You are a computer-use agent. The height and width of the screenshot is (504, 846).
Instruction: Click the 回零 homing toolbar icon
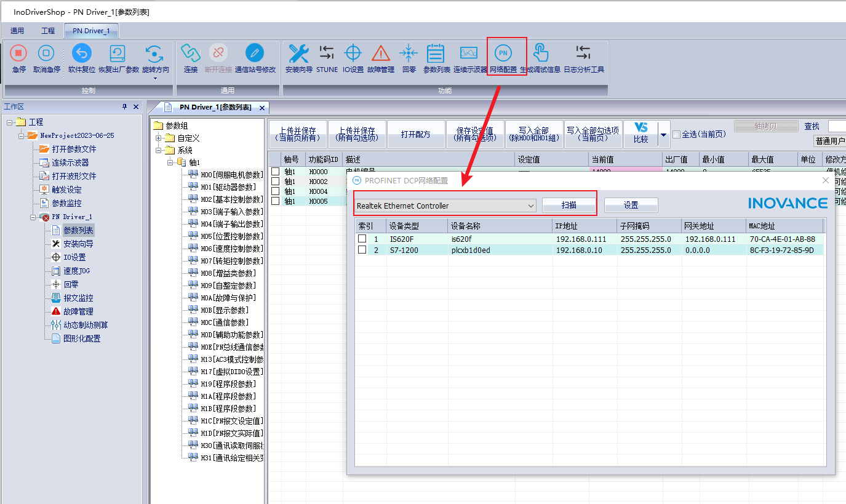[x=409, y=54]
